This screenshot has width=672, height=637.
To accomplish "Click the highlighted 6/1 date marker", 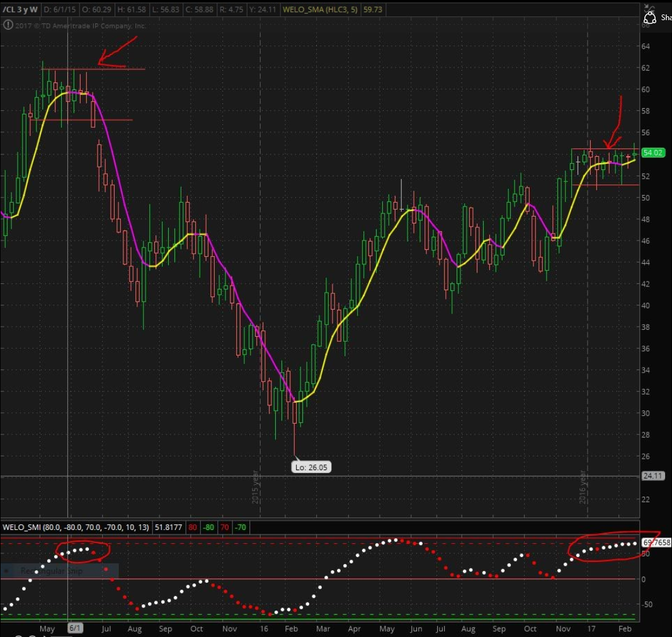I will [x=75, y=628].
